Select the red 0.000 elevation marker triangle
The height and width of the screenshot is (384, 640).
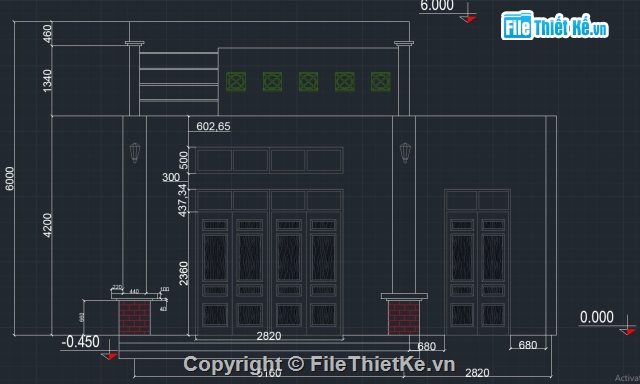pos(628,331)
